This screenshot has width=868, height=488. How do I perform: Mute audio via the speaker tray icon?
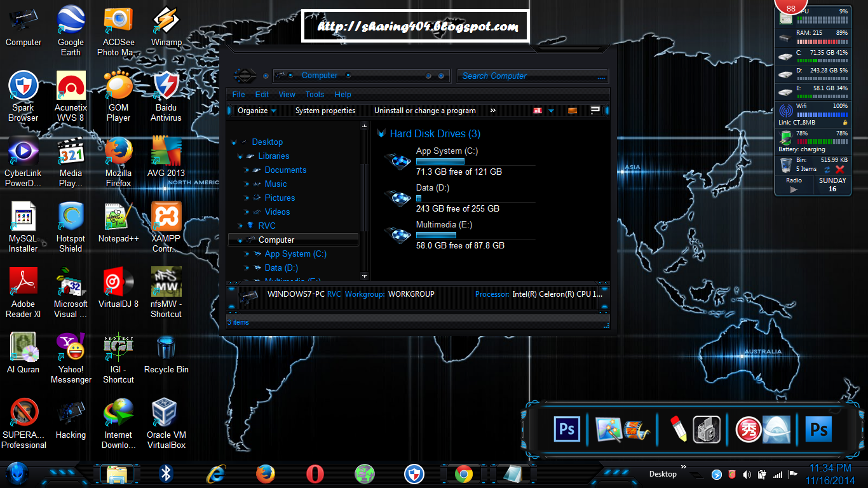pos(747,474)
